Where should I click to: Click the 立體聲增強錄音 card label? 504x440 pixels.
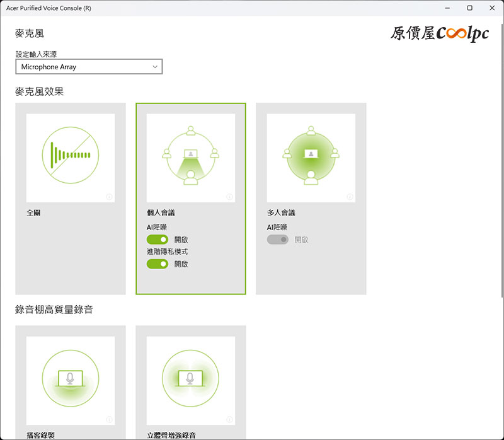(171, 436)
